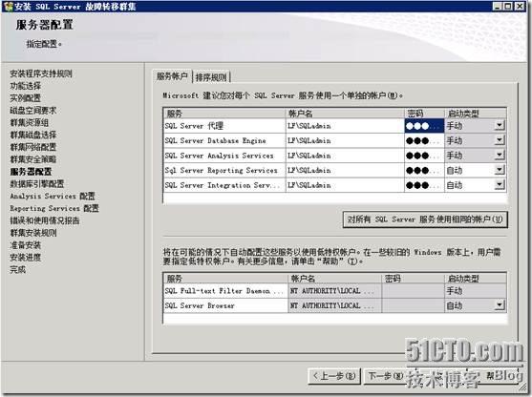Click the 服务 header in upper table
Screen dimensions: 532x397
tap(224, 114)
